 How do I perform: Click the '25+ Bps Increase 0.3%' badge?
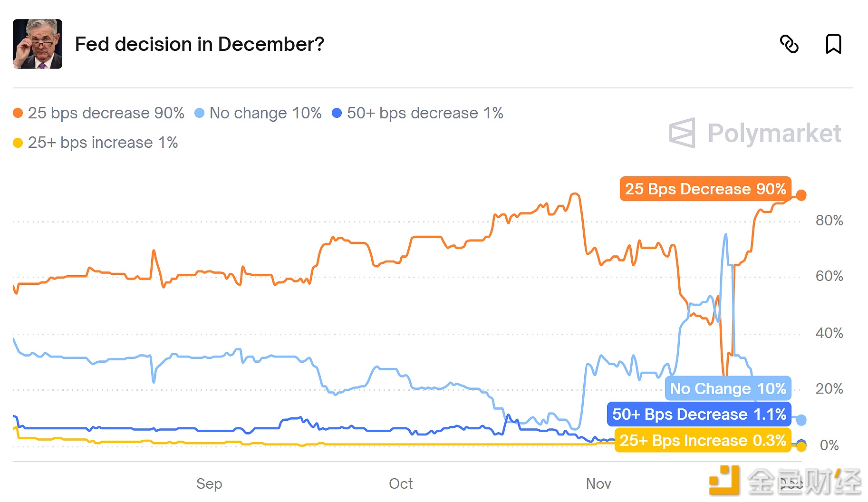point(702,440)
